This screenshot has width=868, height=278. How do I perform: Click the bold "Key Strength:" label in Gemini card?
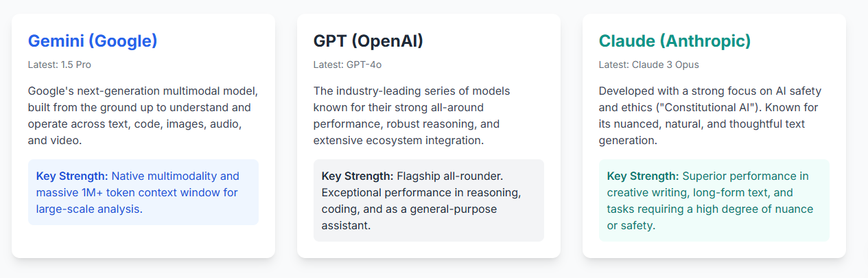(x=72, y=176)
